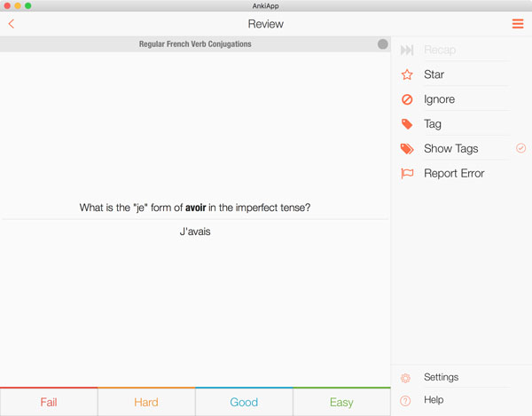
Task: Click the answer text J'avais
Action: tap(195, 232)
